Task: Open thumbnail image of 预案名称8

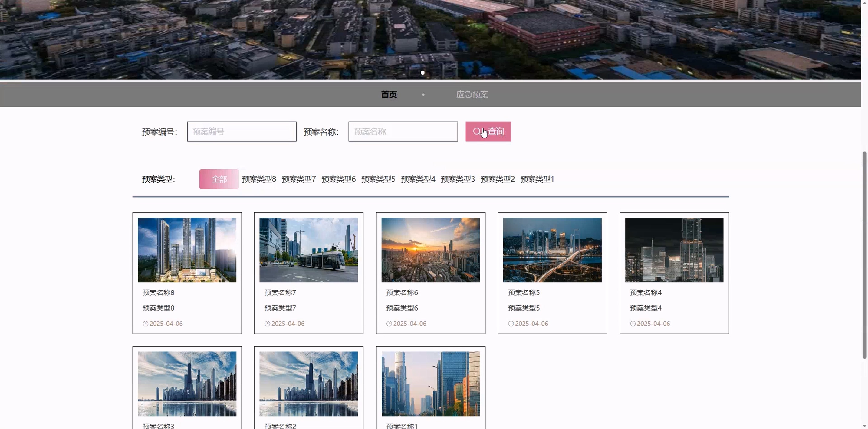Action: [x=187, y=250]
